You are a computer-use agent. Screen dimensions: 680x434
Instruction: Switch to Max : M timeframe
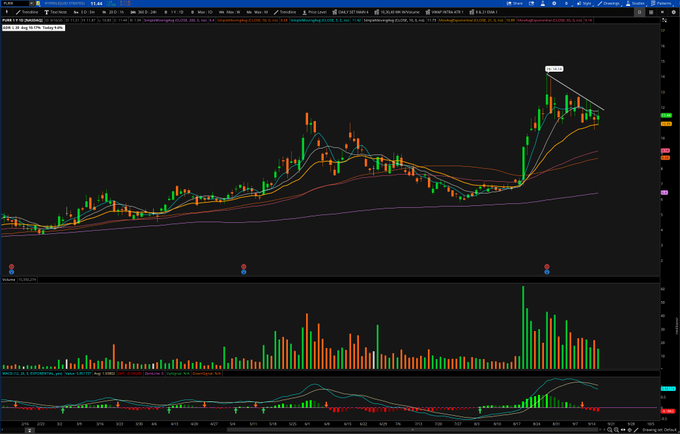click(x=257, y=12)
